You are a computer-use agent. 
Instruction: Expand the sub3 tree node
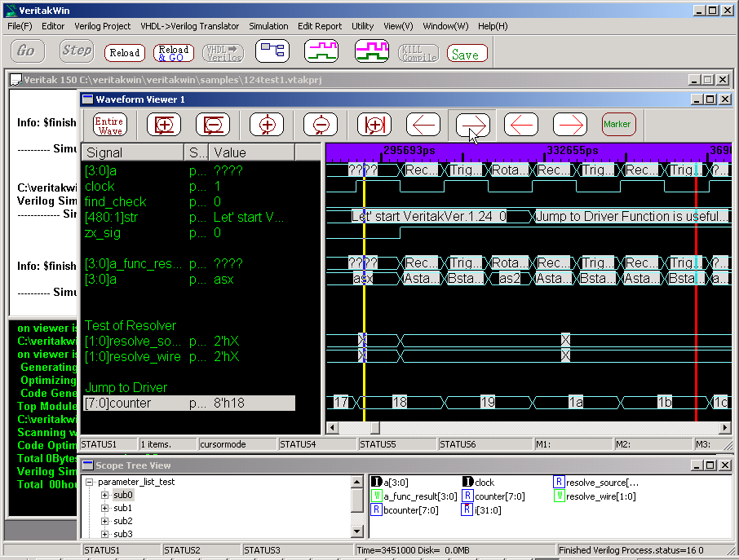[x=104, y=534]
